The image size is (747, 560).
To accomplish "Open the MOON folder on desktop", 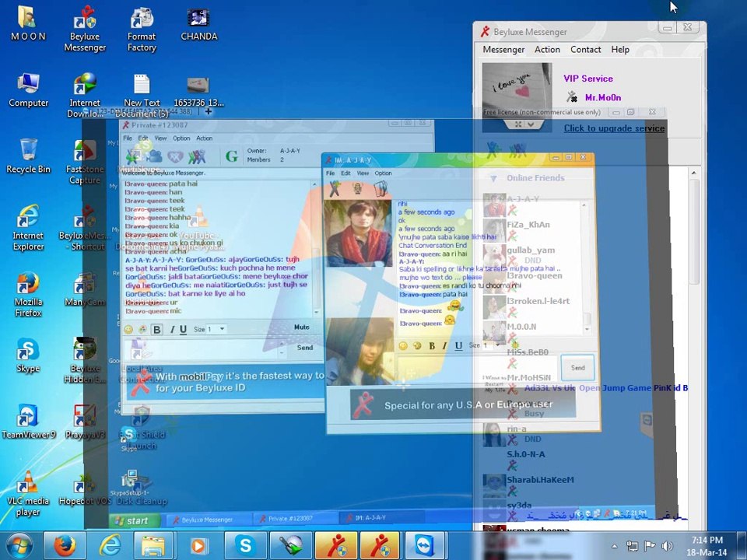I will [28, 23].
